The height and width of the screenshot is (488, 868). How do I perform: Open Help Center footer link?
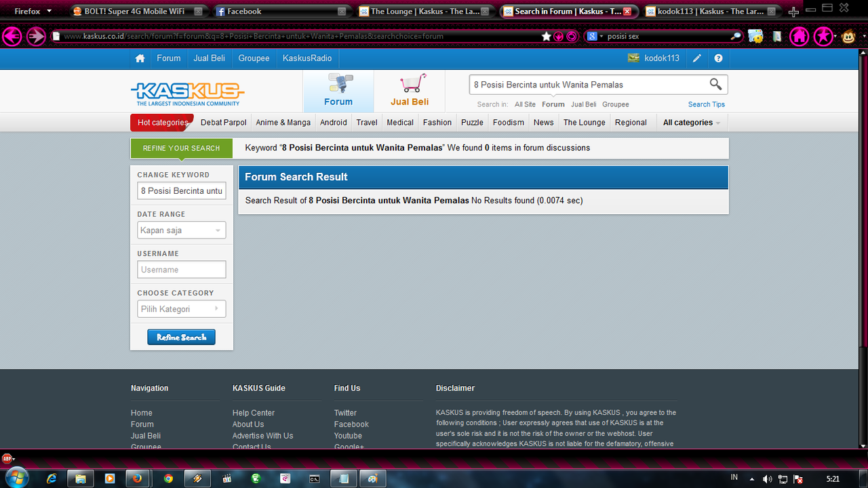pos(254,413)
